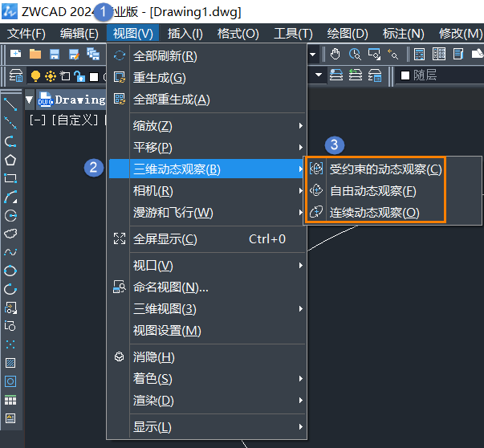Click the white layer color swatch
This screenshot has width=484, height=448.
pos(94,76)
